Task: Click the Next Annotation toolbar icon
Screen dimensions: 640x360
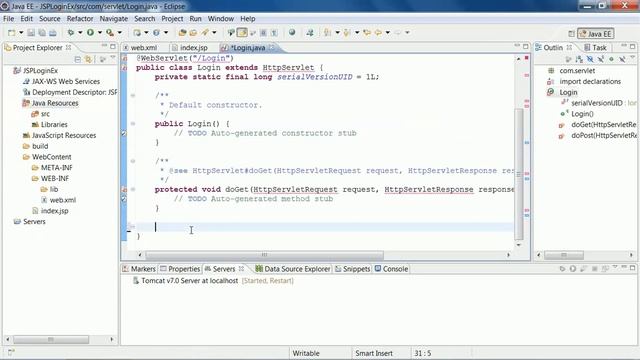Action: pyautogui.click(x=327, y=33)
